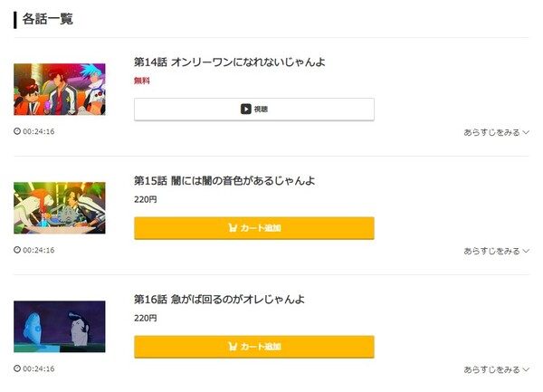The image size is (543, 392).
Task: Select the episode 16 thumbnail image
Action: pos(60,327)
